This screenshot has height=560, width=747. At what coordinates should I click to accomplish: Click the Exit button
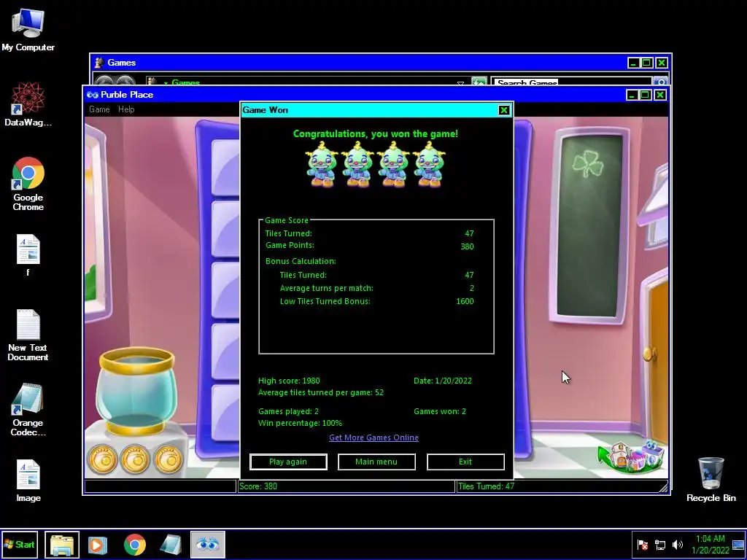(465, 462)
